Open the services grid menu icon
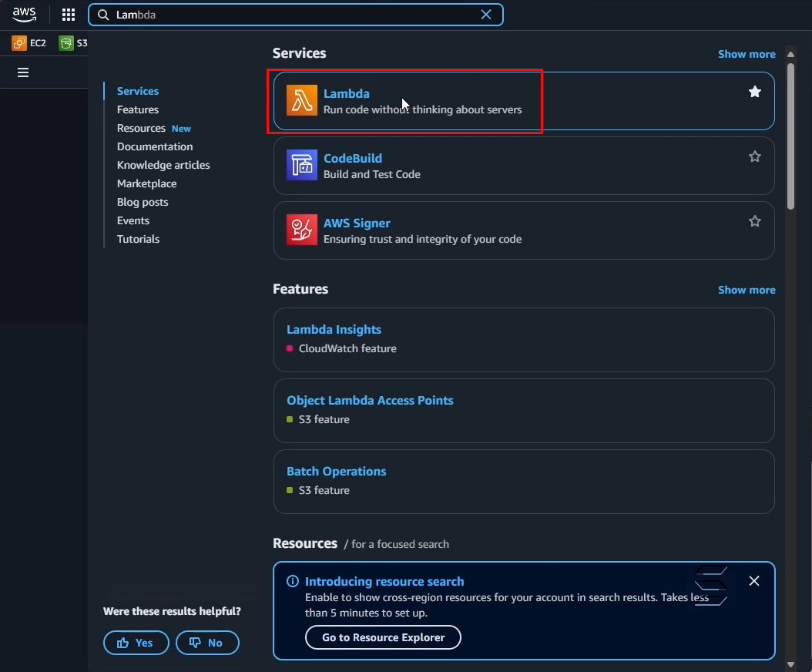Image resolution: width=812 pixels, height=672 pixels. click(x=69, y=15)
